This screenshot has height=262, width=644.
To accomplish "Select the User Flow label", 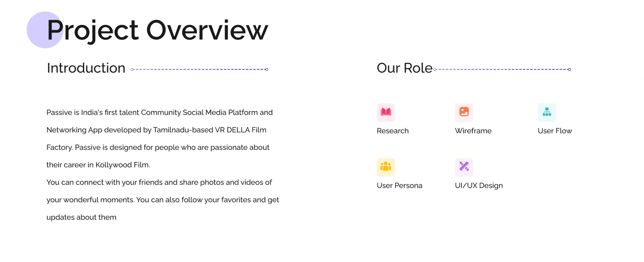I will 555,131.
